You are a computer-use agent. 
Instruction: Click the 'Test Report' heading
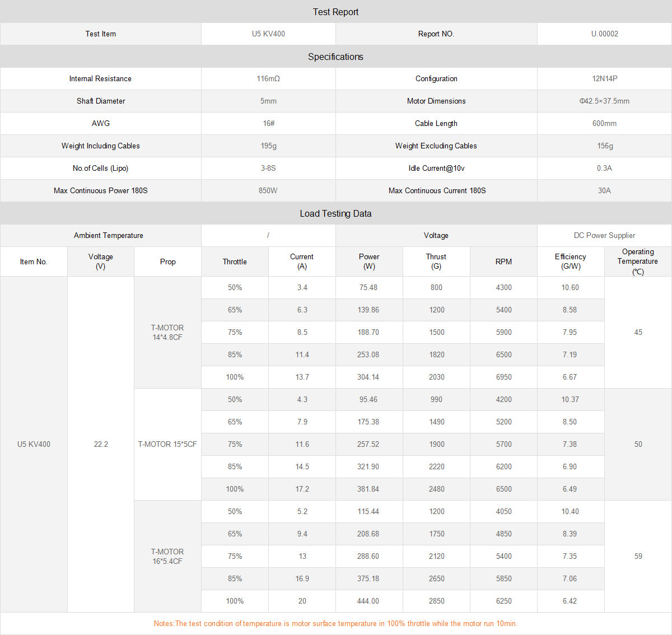[335, 12]
